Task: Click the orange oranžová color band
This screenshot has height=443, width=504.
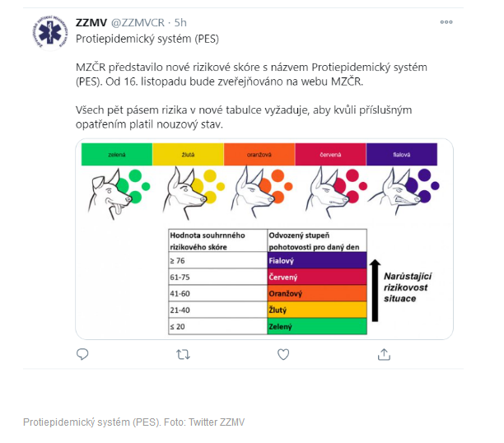Action: click(x=259, y=154)
